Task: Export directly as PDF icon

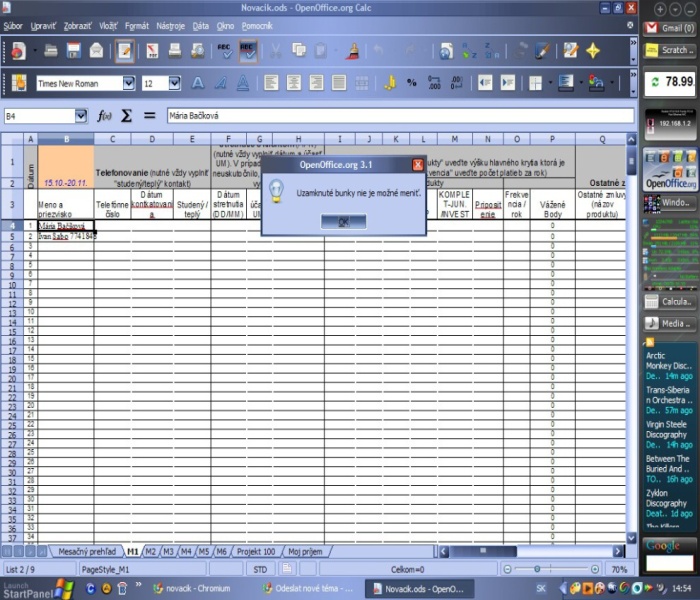Action: pos(152,51)
